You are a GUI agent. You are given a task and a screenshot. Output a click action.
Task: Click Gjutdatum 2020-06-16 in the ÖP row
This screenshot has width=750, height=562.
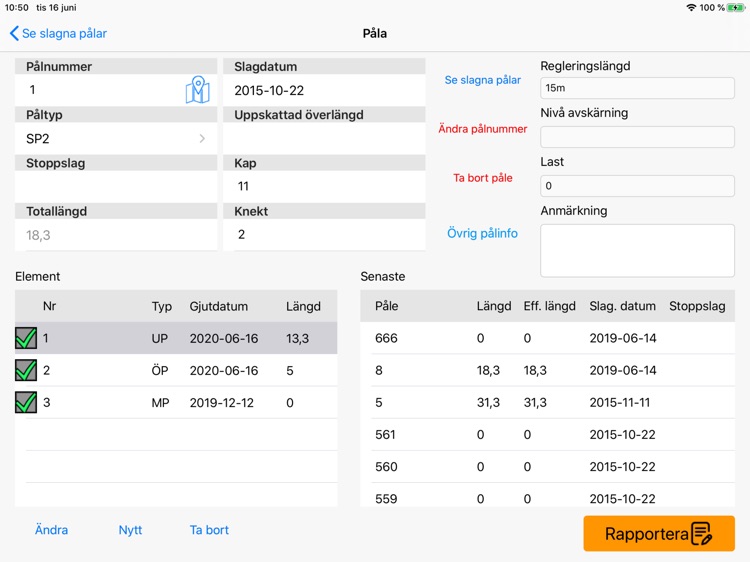tap(223, 371)
